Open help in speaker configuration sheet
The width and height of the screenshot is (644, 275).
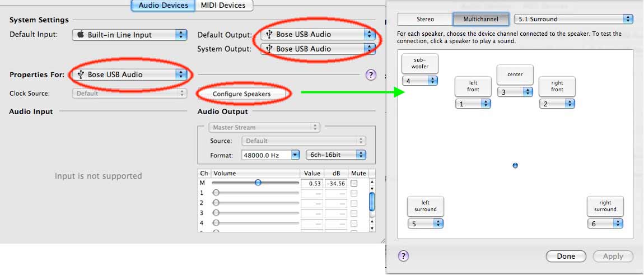click(403, 256)
